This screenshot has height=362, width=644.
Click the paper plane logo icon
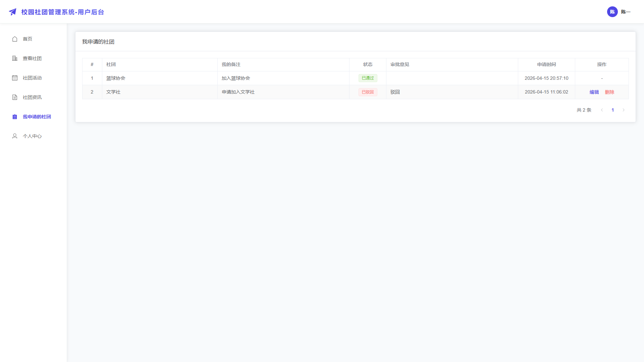[13, 12]
